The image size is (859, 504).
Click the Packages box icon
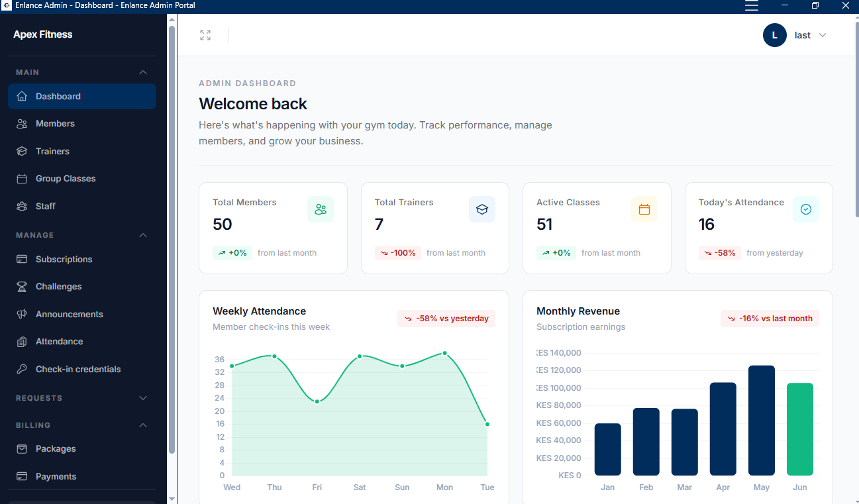click(x=22, y=448)
